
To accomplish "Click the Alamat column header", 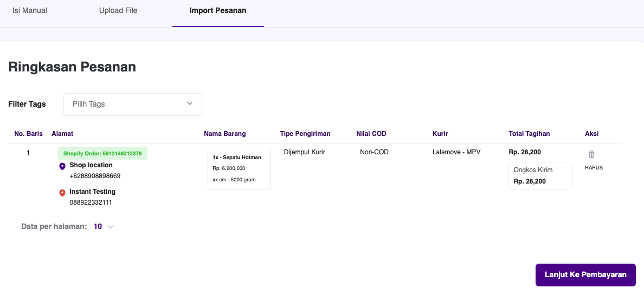I will pos(62,134).
